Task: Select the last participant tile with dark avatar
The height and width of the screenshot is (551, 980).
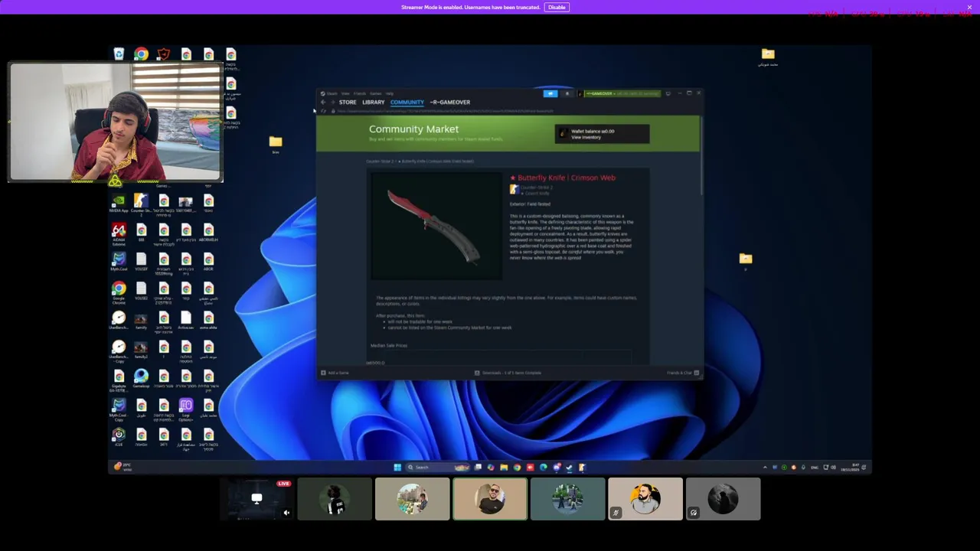Action: pyautogui.click(x=724, y=499)
